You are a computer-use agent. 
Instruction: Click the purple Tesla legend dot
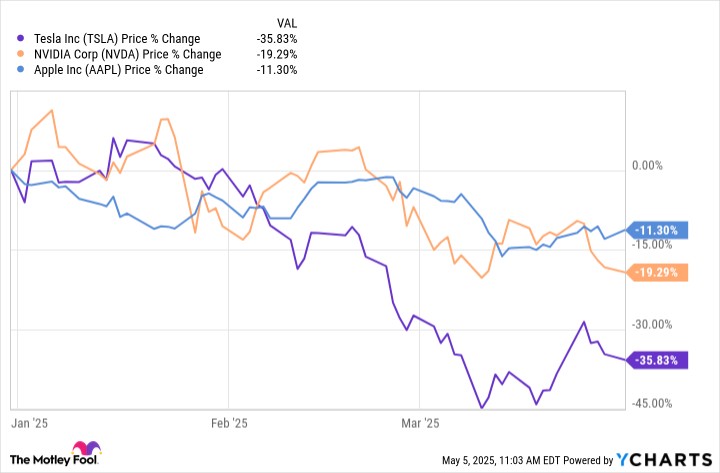(20, 39)
